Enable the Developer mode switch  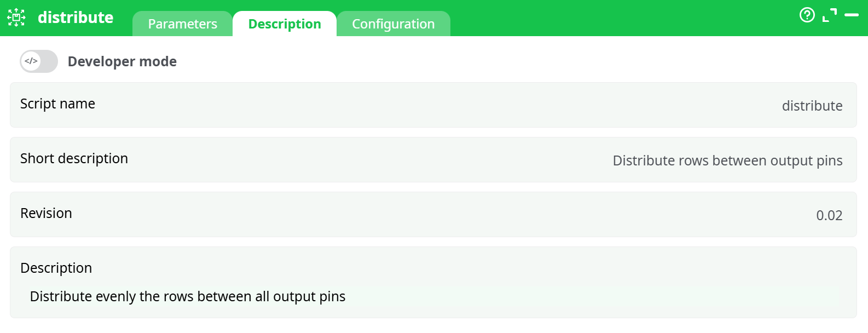click(x=39, y=61)
